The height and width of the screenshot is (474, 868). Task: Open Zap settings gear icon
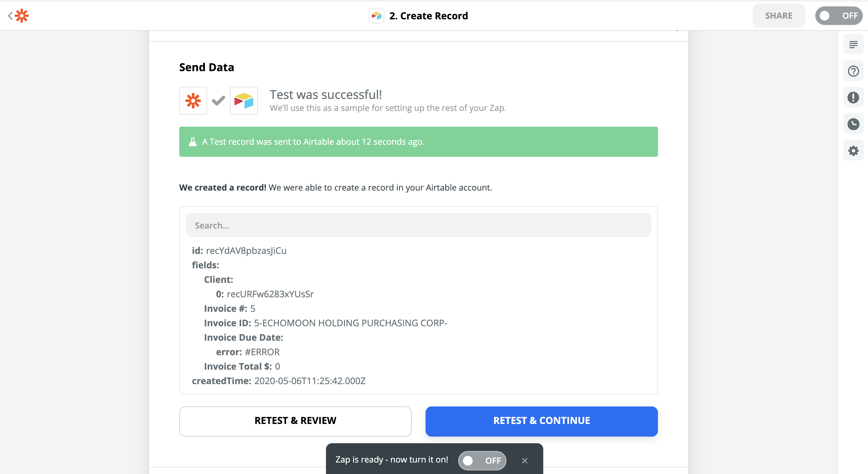(x=853, y=150)
